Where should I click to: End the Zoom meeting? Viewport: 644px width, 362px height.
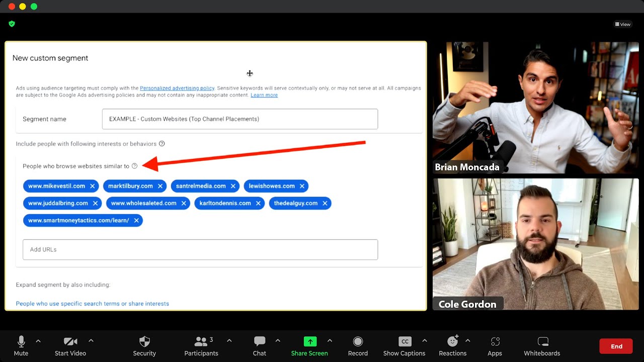(x=616, y=346)
